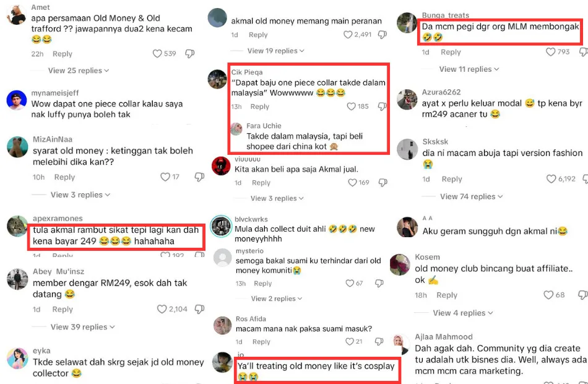
Task: Dislike Amet's Old Trafford comment
Action: click(190, 54)
